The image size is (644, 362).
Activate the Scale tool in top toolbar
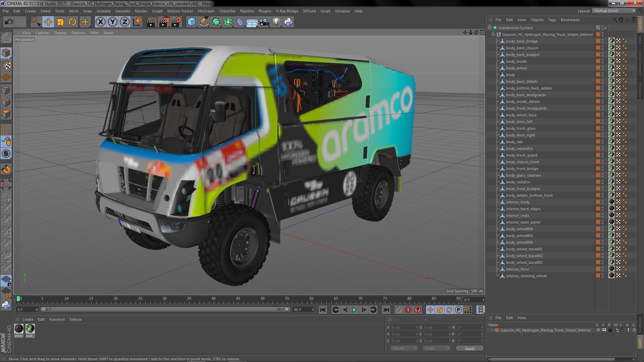60,22
